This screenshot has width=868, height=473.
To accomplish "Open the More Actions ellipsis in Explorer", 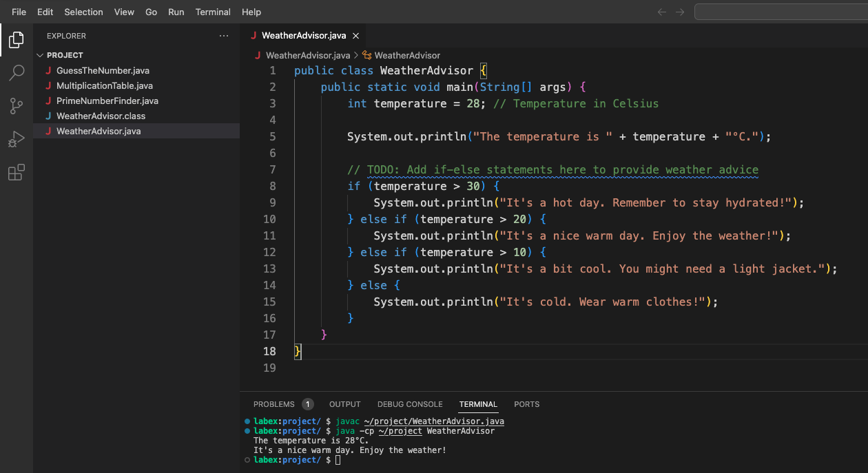I will [x=223, y=35].
